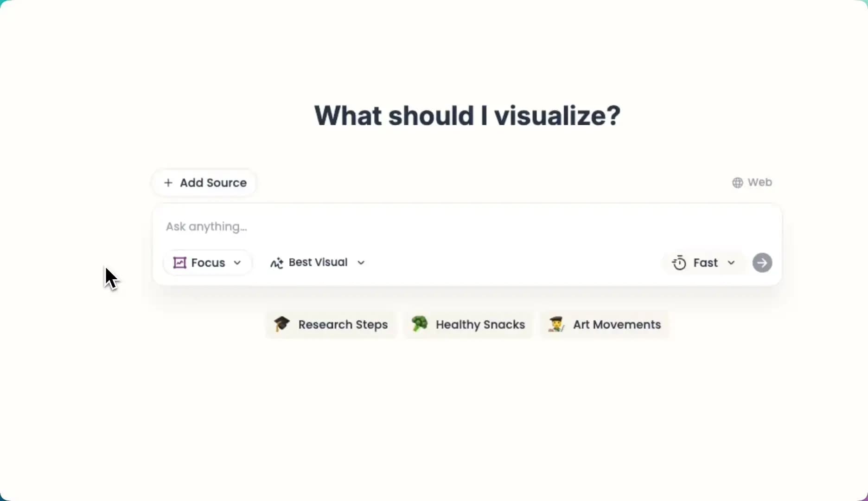Screen dimensions: 868x501
Task: Click the Fast label text
Action: click(x=706, y=263)
